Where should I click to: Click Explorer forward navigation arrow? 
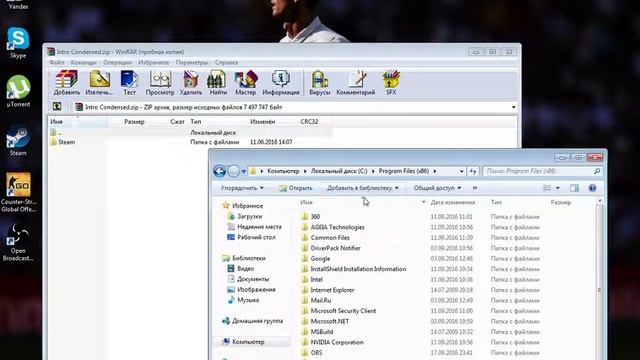(x=233, y=171)
